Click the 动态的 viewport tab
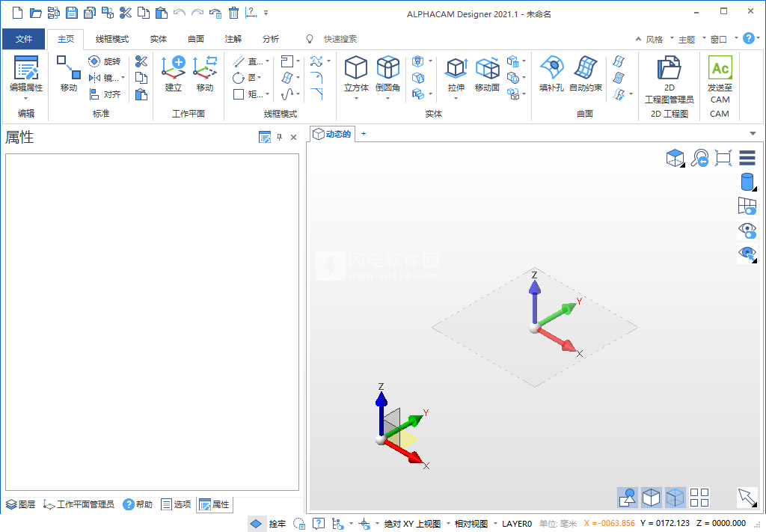Viewport: 766px width, 532px height. pos(332,134)
